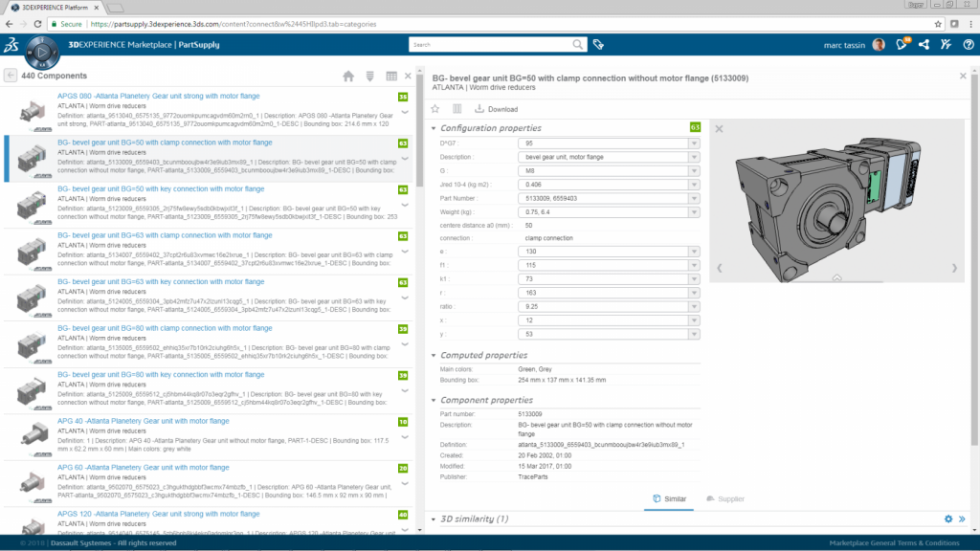The width and height of the screenshot is (980, 551).
Task: Click the tag icon next to the search box
Action: point(598,44)
